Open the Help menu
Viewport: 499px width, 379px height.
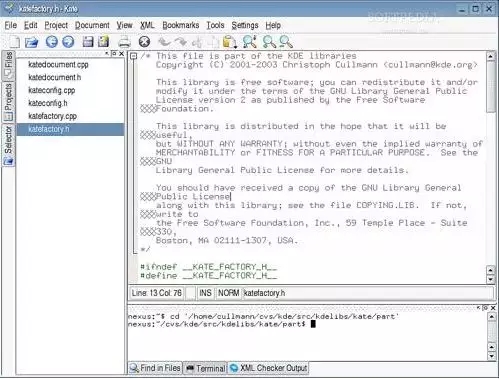[273, 25]
